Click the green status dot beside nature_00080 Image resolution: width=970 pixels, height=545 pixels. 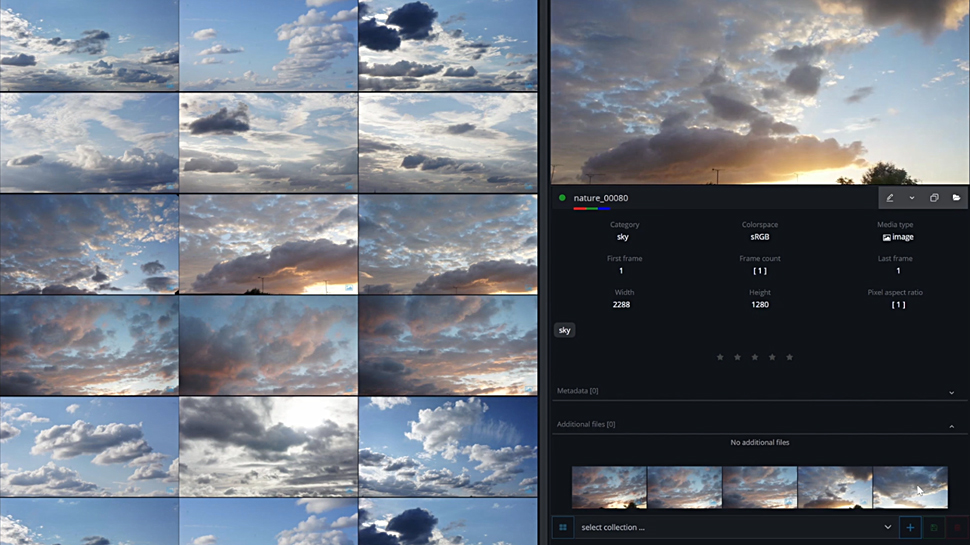click(562, 198)
